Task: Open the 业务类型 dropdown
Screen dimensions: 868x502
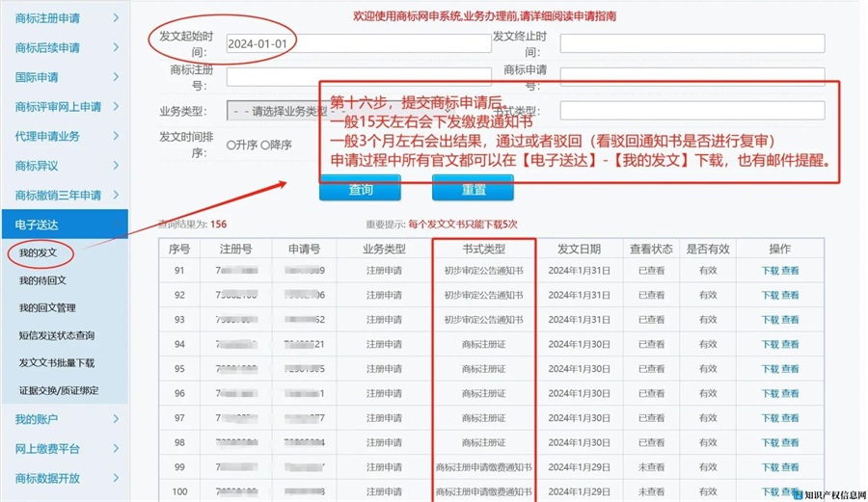Action: click(280, 111)
